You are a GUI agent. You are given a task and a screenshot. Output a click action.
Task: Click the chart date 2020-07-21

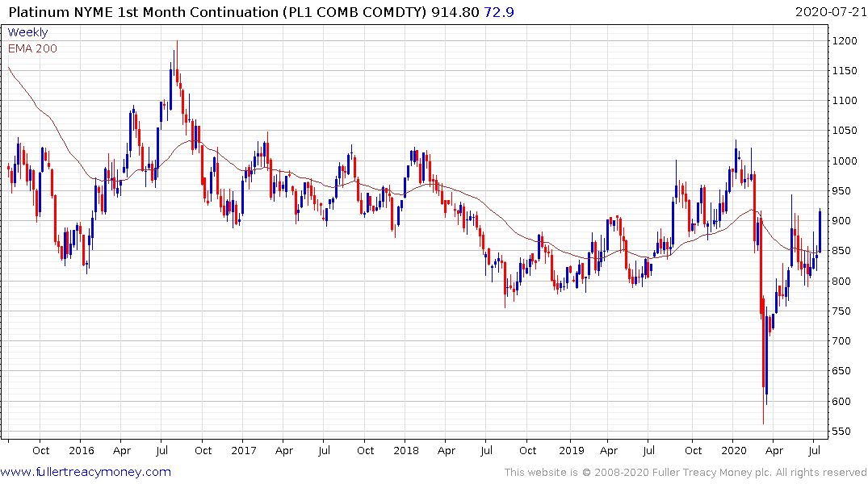pos(831,12)
